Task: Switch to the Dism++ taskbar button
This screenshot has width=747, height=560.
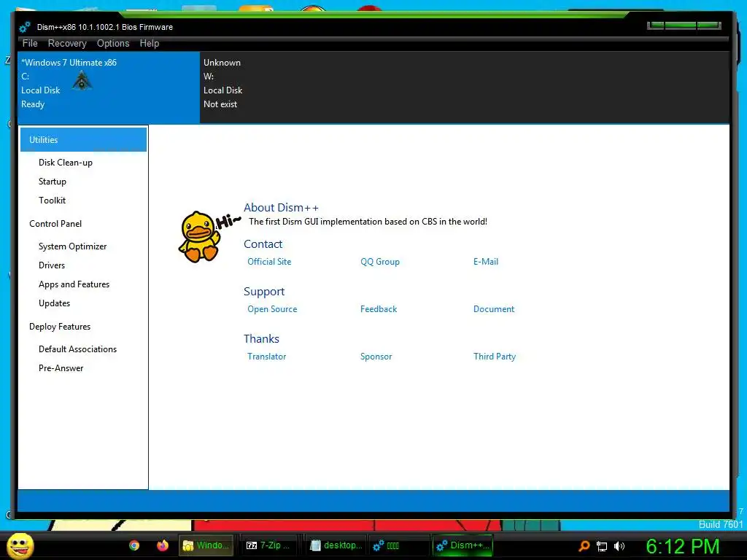Action: 462,545
